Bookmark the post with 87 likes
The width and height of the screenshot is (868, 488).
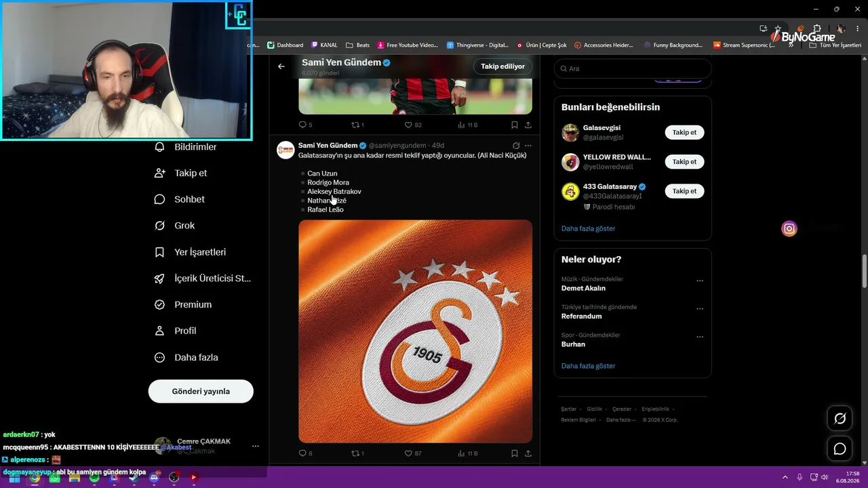[515, 453]
